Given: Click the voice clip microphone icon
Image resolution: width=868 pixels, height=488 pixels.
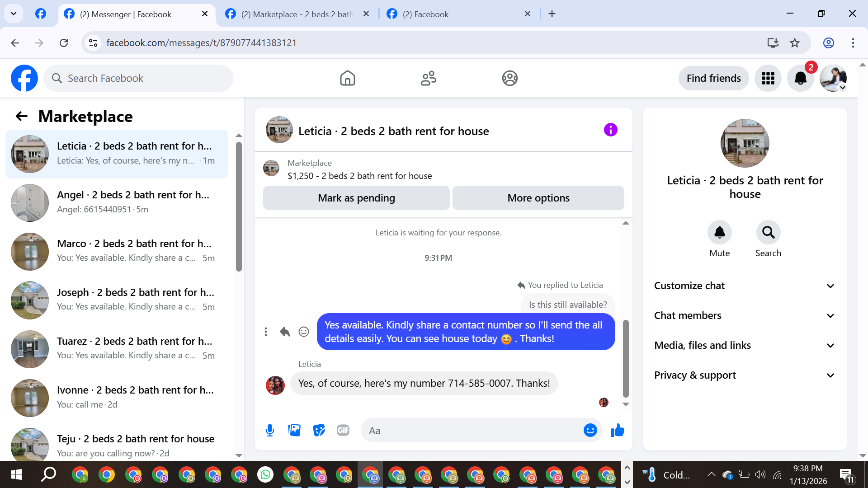Looking at the screenshot, I should tap(270, 430).
